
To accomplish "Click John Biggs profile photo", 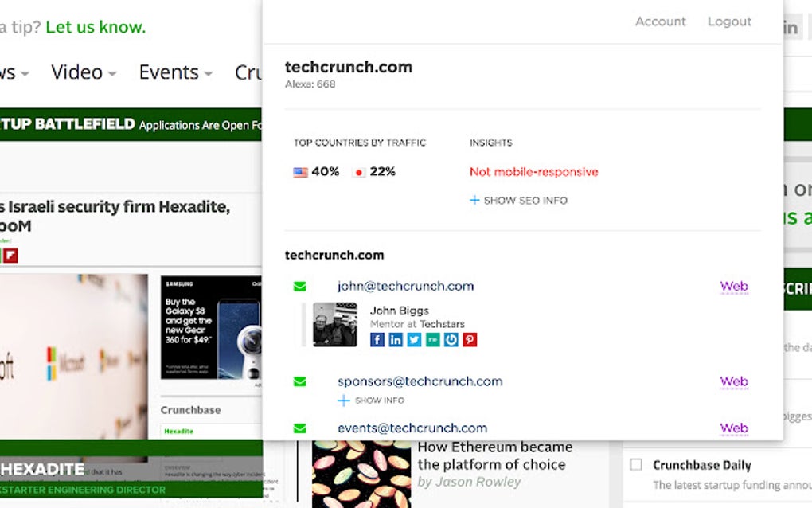I will point(335,325).
